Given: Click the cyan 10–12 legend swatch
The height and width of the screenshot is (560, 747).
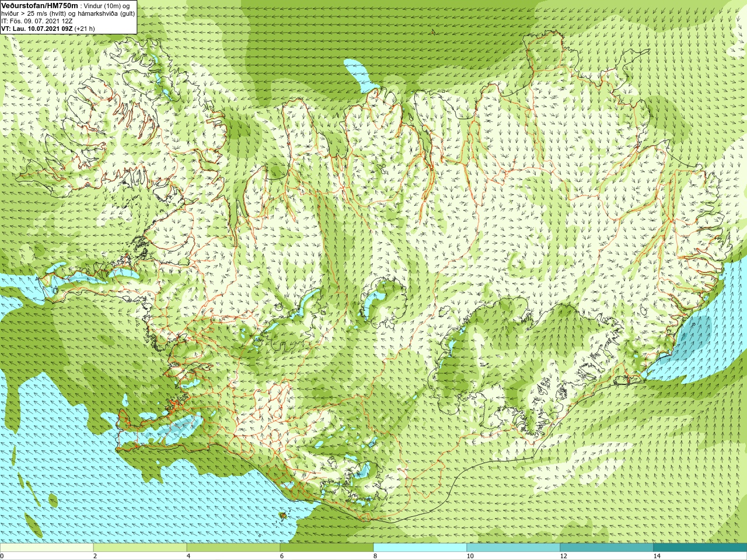Looking at the screenshot, I should pyautogui.click(x=514, y=548).
